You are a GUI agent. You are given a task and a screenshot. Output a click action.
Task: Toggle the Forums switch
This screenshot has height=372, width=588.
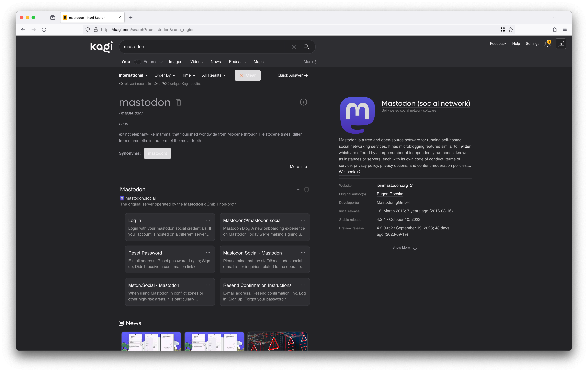pos(137,62)
